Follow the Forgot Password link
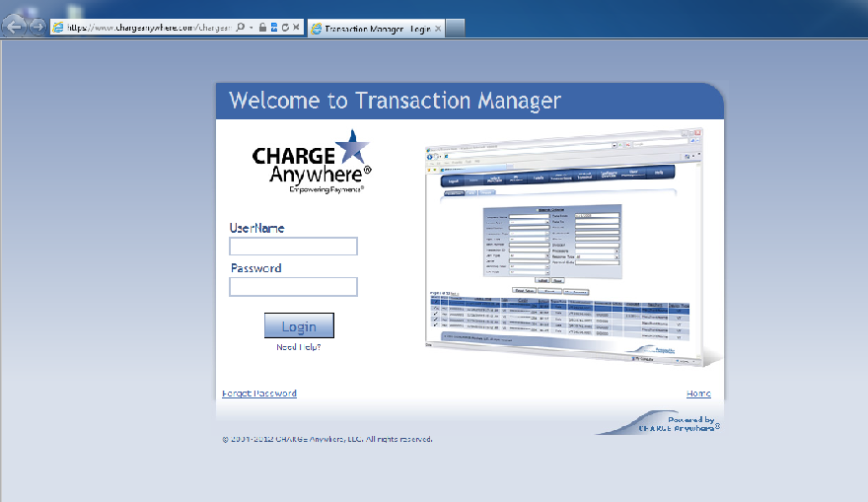The width and height of the screenshot is (868, 502). coord(259,394)
